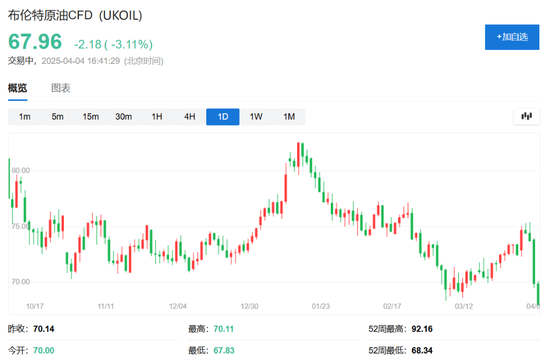The width and height of the screenshot is (550, 360).
Task: Switch to the 概览 overview tab
Action: (x=18, y=88)
